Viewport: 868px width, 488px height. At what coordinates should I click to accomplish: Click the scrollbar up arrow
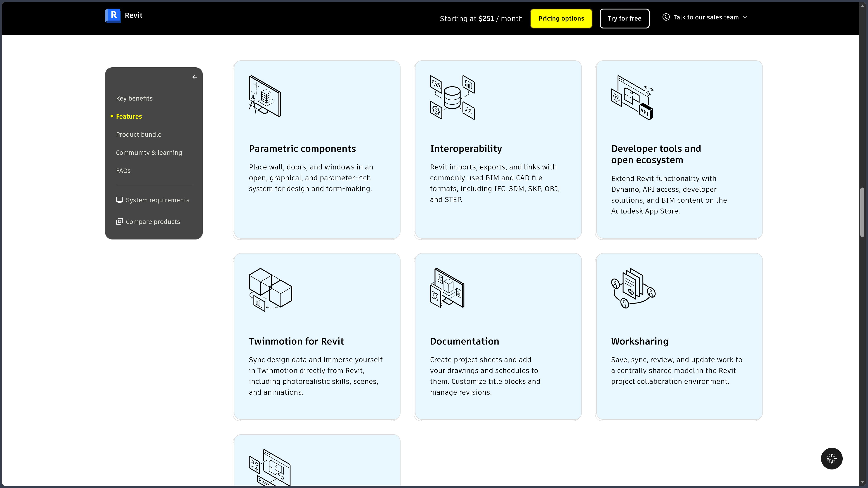click(862, 6)
